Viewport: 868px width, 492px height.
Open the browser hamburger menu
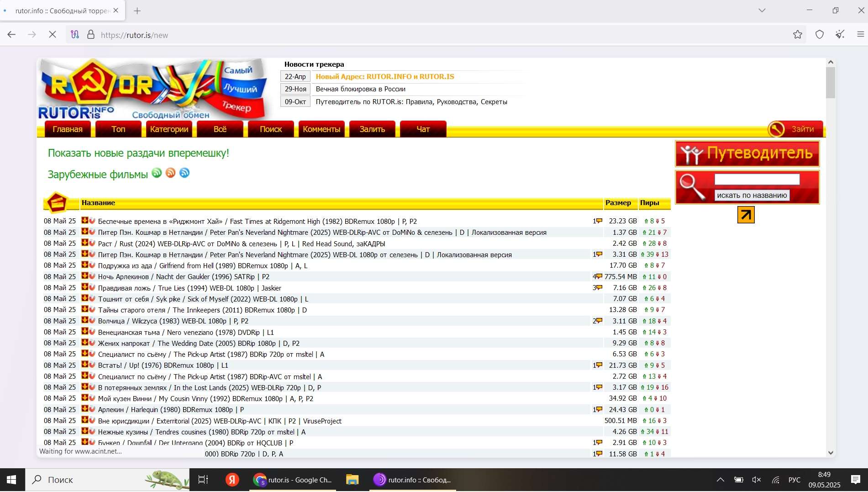(x=860, y=35)
